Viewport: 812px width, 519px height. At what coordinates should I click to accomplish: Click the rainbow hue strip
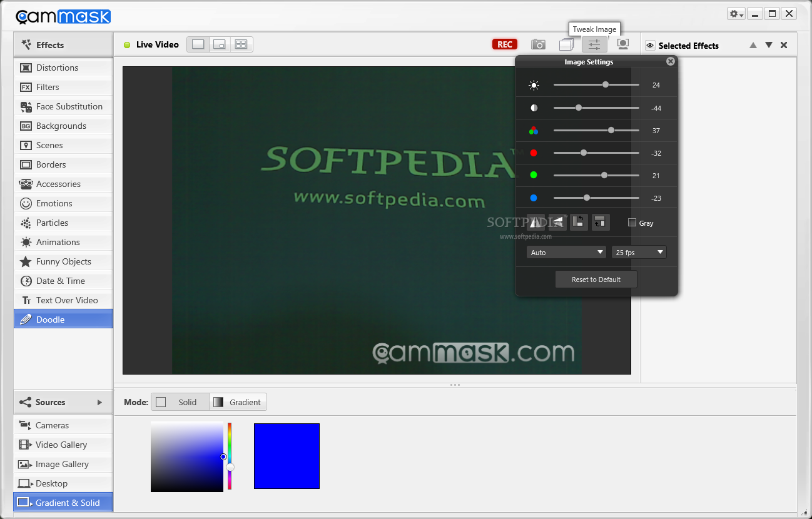pos(230,456)
